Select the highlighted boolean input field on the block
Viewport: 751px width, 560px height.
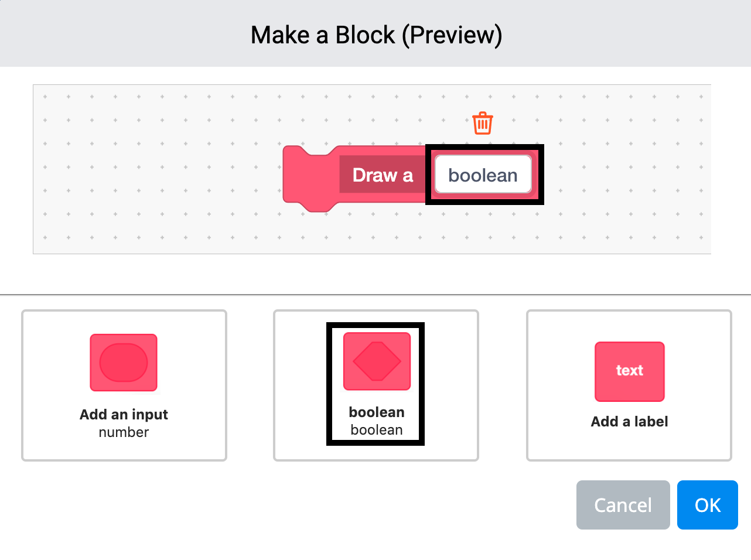tap(483, 174)
